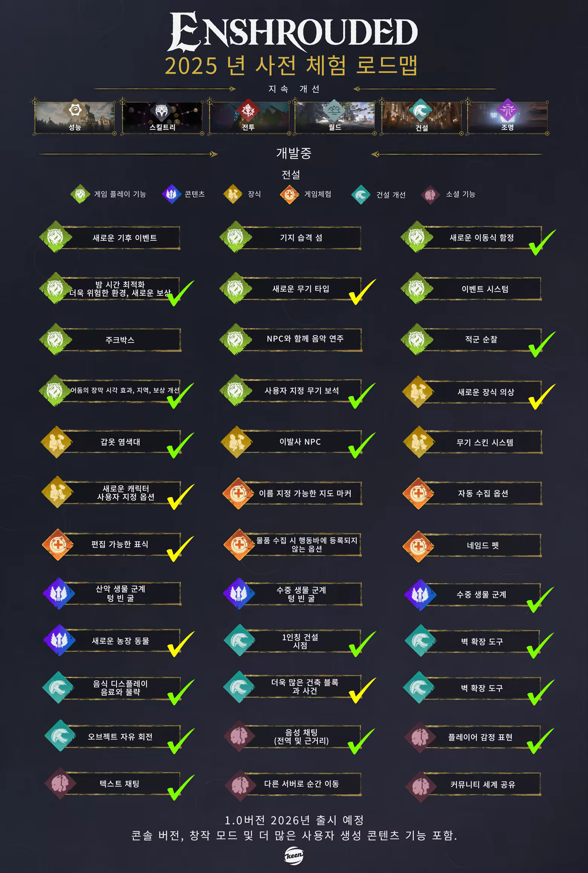
Task: Toggle the green checkmark on 이발사 NPC
Action: coord(361,445)
